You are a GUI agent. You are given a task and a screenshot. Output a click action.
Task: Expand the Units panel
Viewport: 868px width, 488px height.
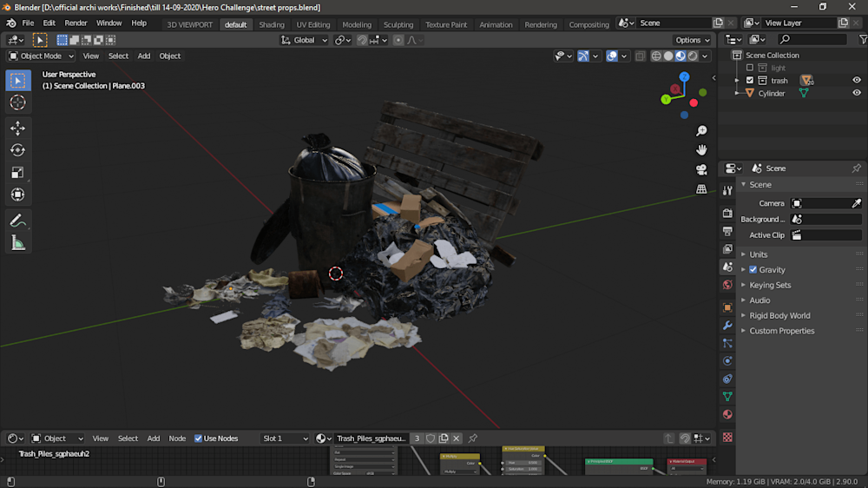(759, 254)
